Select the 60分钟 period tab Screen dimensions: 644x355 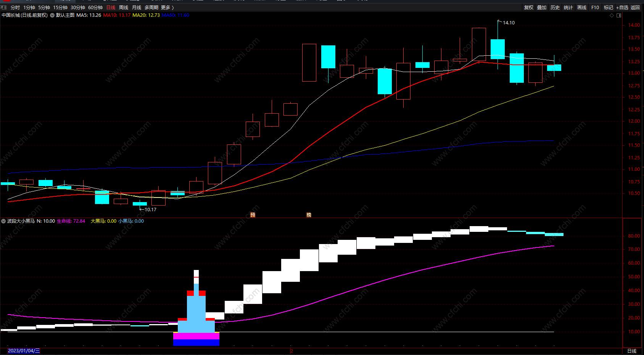coord(95,8)
